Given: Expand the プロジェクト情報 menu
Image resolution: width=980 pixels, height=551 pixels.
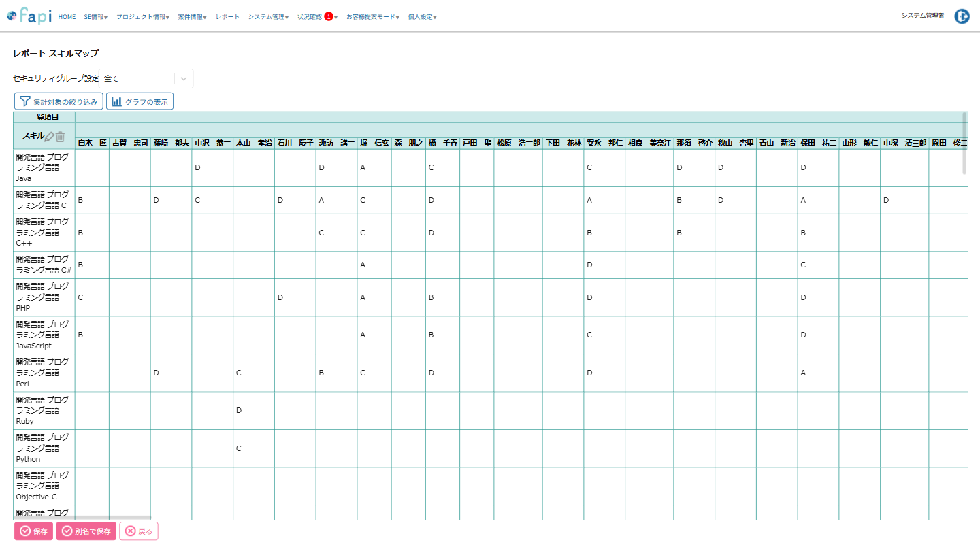Looking at the screenshot, I should [143, 17].
